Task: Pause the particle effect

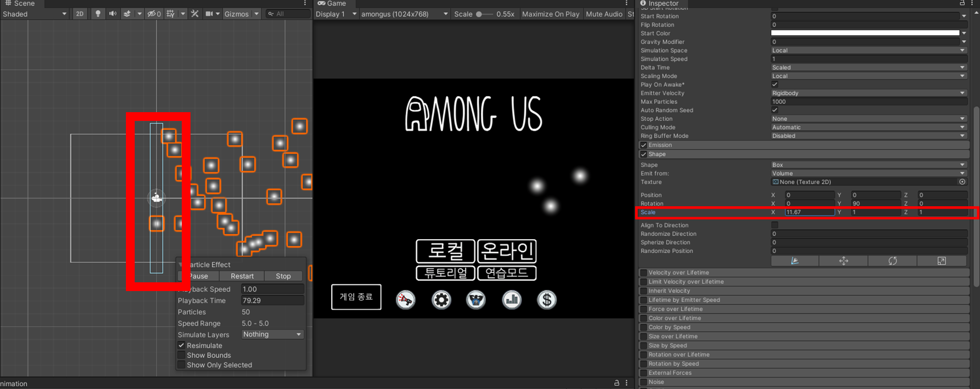Action: (198, 276)
